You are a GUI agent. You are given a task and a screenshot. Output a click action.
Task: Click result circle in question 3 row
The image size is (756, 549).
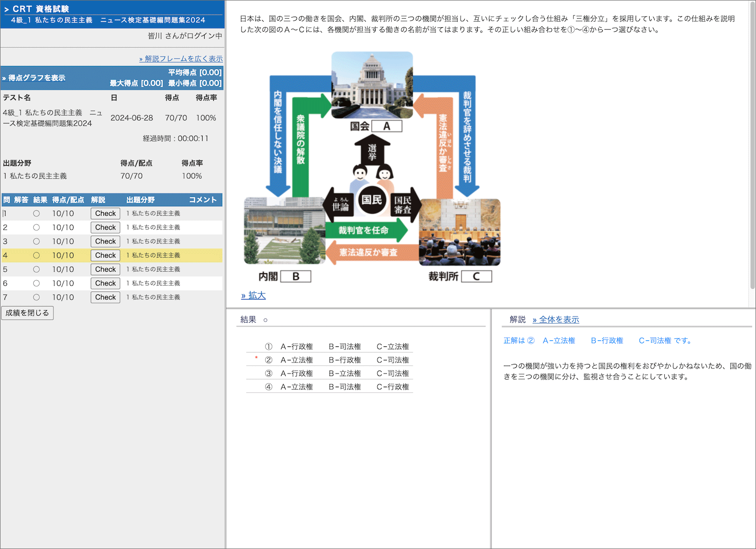pos(36,241)
